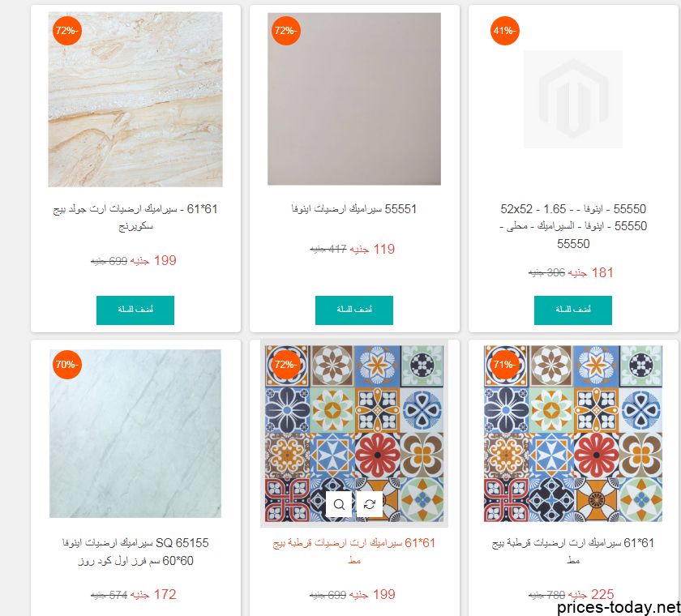Add the 199 EGP beige marble tile to cart
Viewport: 681px width, 616px height.
135,310
